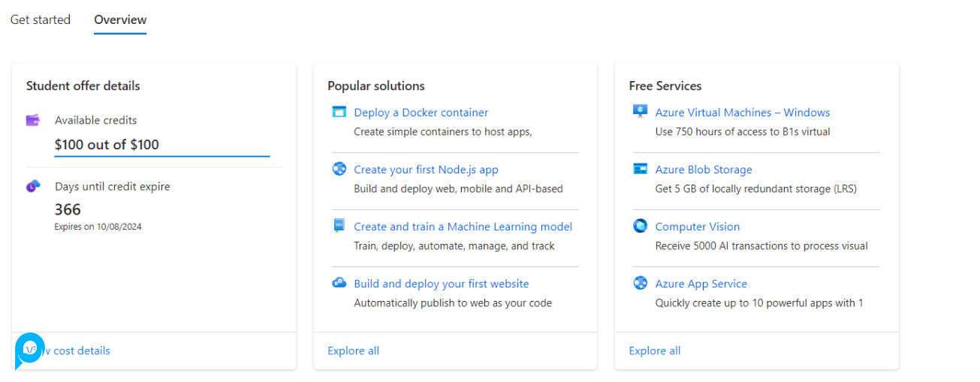This screenshot has width=980, height=382.
Task: Open the Azure Blob Storage link
Action: [x=704, y=170]
